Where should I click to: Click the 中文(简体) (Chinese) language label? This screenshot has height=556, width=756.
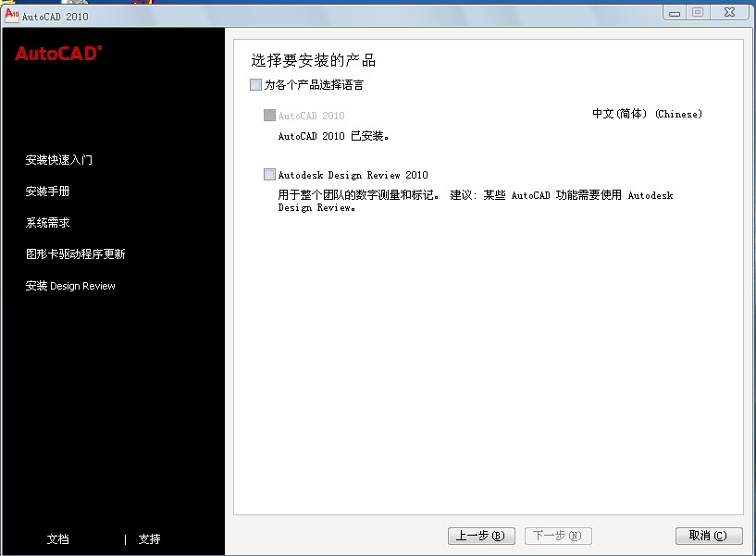pyautogui.click(x=647, y=114)
